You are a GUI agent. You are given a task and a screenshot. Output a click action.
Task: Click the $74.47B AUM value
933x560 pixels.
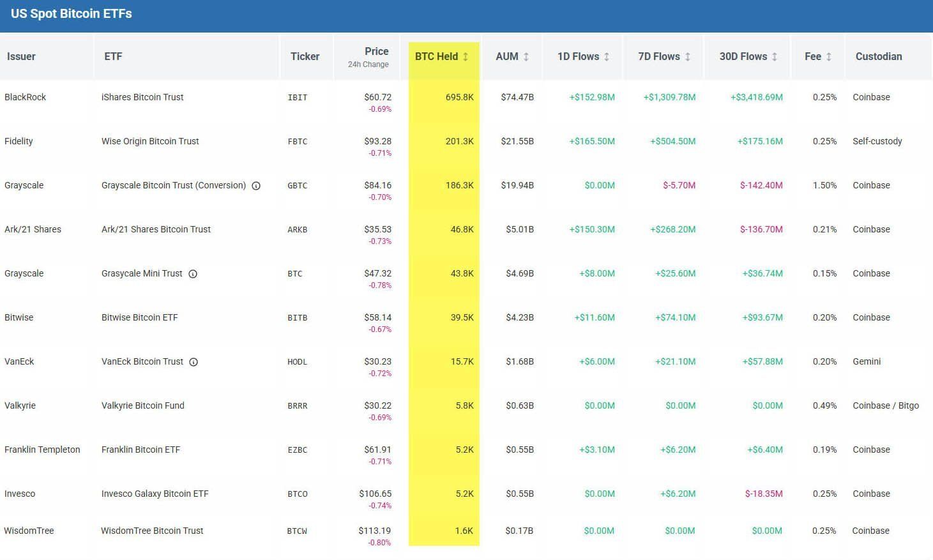click(517, 97)
